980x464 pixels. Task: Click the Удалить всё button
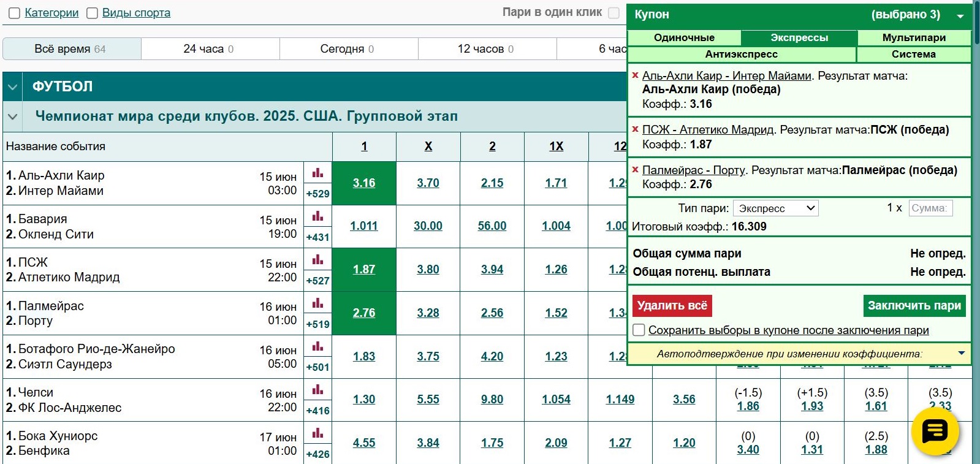[x=672, y=305]
